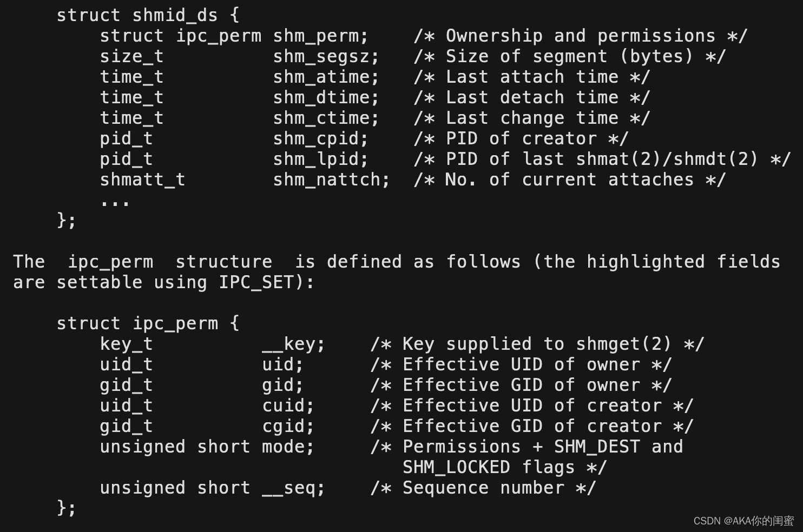Click the shmatt_t type name
Image resolution: width=803 pixels, height=532 pixels.
click(x=142, y=180)
